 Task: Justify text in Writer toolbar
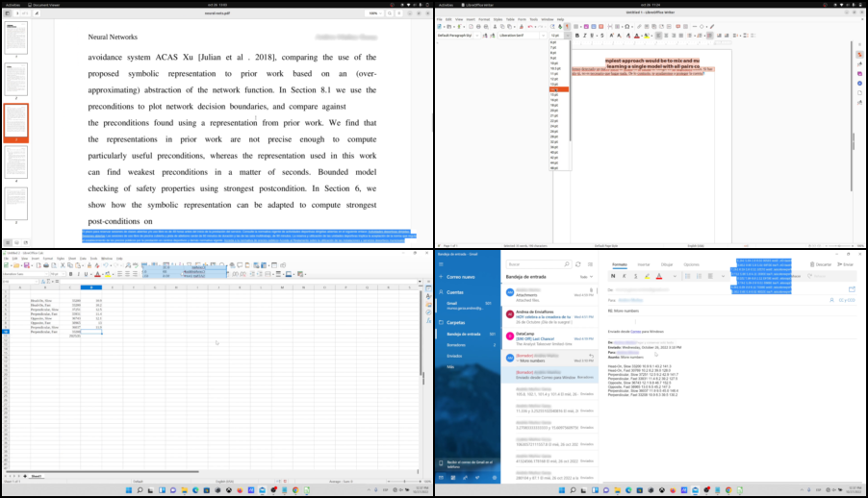(x=681, y=36)
